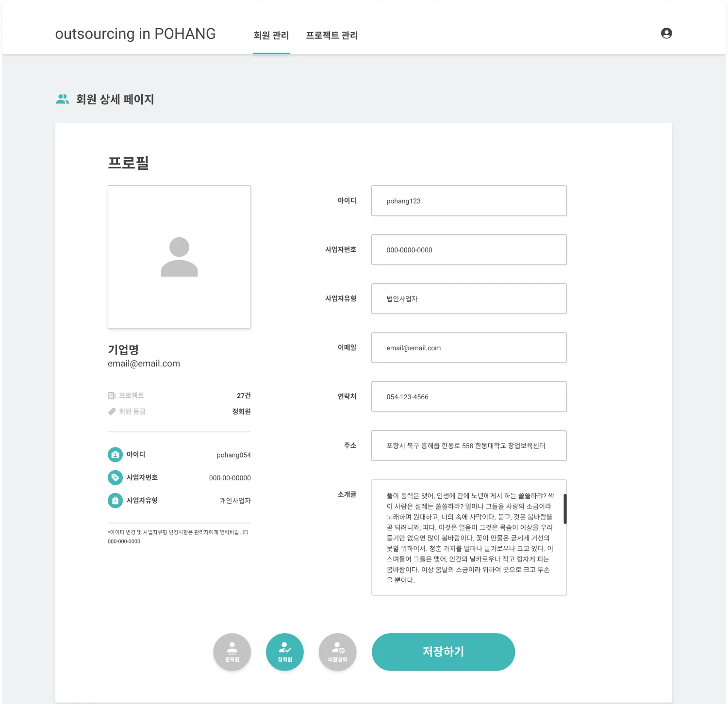
Task: Click the 소개글 textarea scrollbar
Action: click(x=565, y=509)
